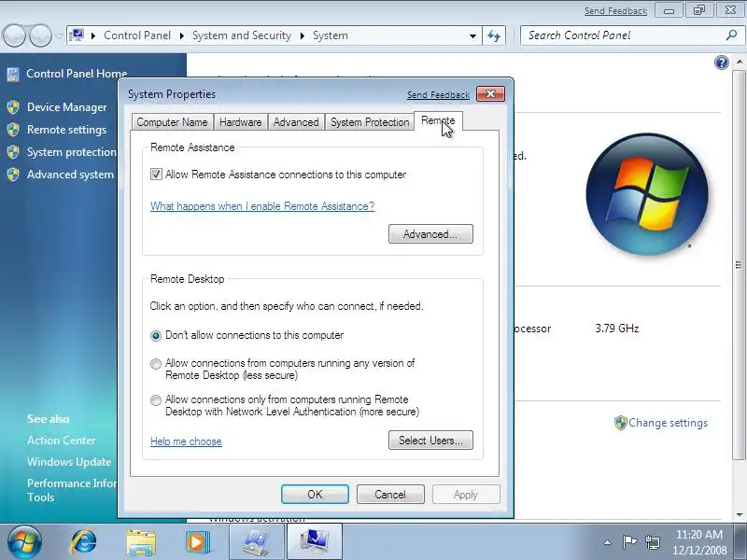Viewport: 747px width, 560px height.
Task: Open Action Center under See also
Action: tap(62, 440)
